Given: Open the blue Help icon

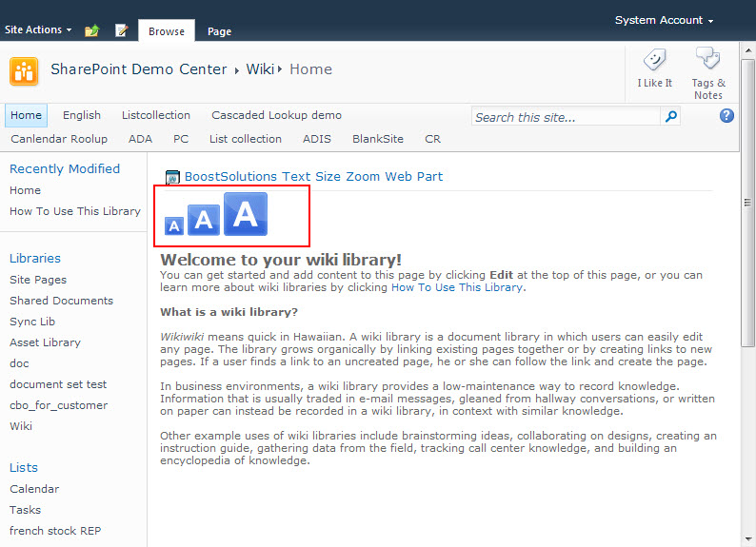Looking at the screenshot, I should coord(726,115).
